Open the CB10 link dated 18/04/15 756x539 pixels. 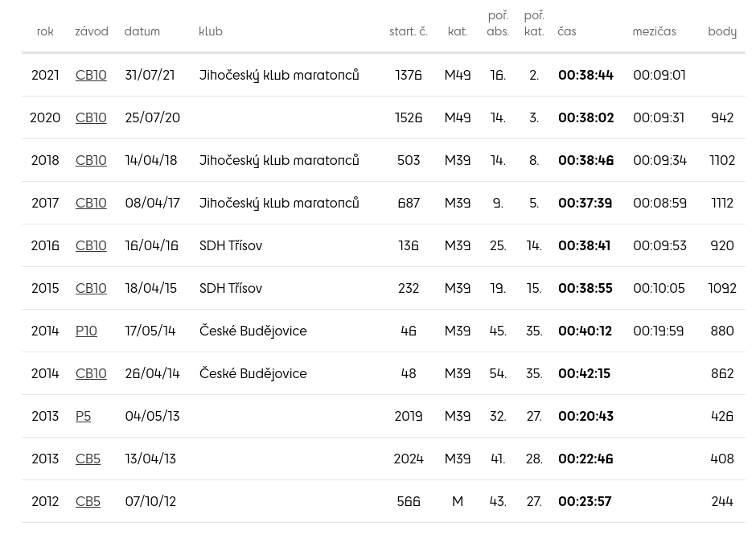point(91,288)
